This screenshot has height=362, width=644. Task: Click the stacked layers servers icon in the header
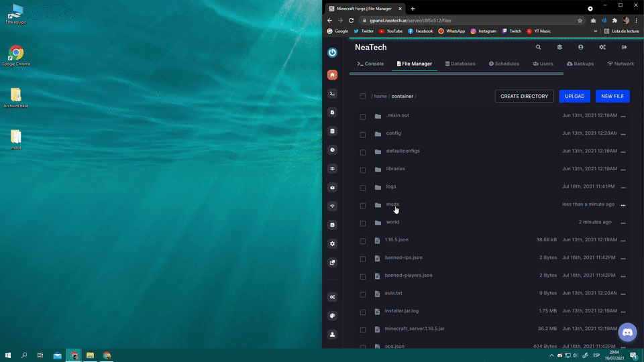point(559,47)
